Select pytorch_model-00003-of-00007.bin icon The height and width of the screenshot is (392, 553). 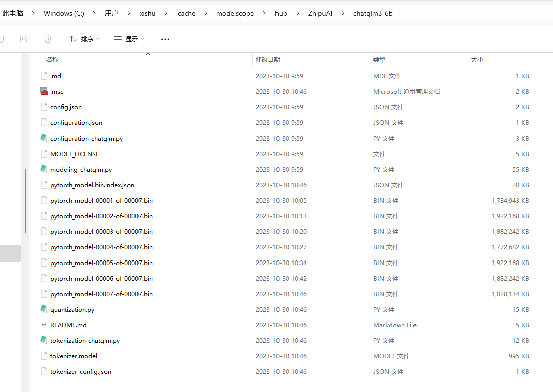coord(44,231)
